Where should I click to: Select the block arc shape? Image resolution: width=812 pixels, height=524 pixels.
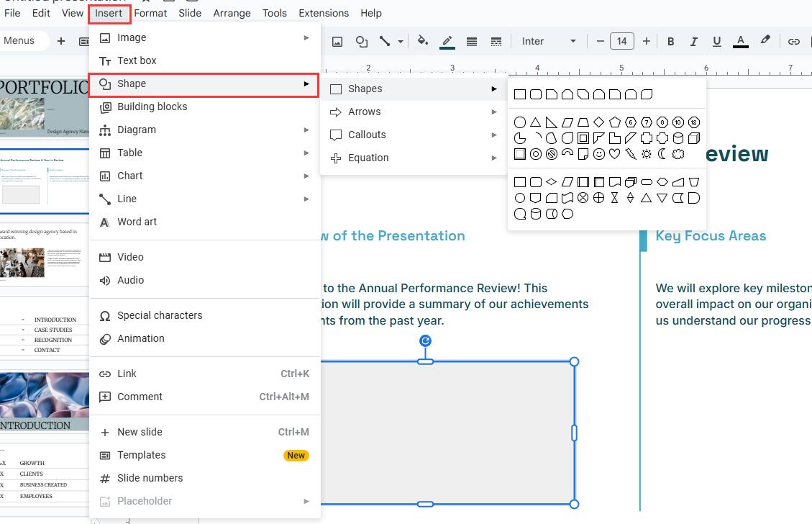[x=567, y=154]
